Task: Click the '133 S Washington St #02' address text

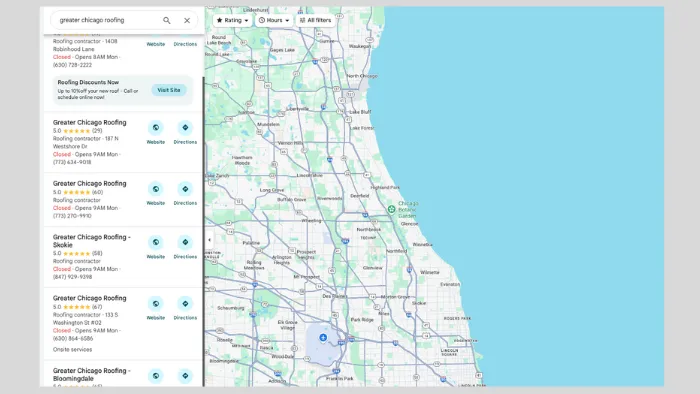Action: click(85, 319)
